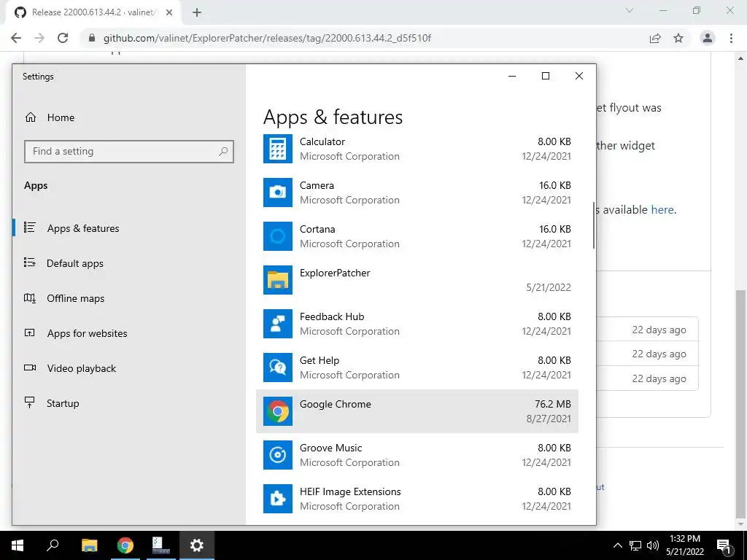Click Google Chrome's 76.2 MB size
747x560 pixels.
tap(553, 404)
